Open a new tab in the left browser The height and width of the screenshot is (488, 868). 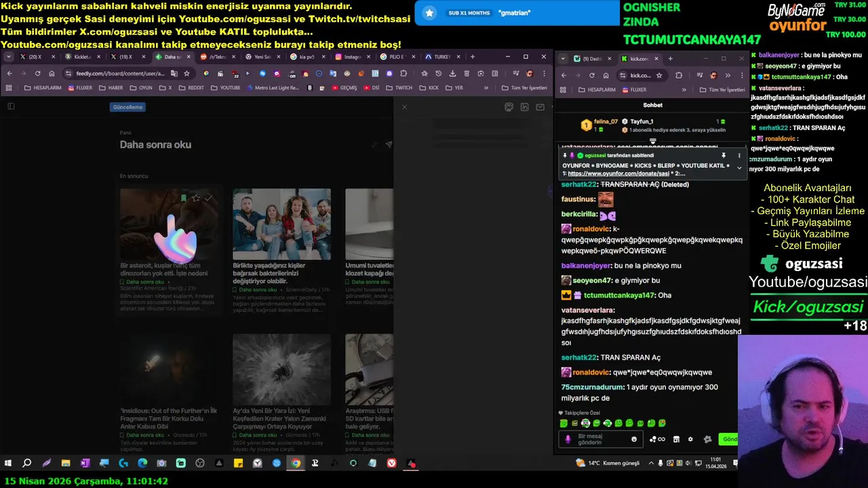click(473, 57)
